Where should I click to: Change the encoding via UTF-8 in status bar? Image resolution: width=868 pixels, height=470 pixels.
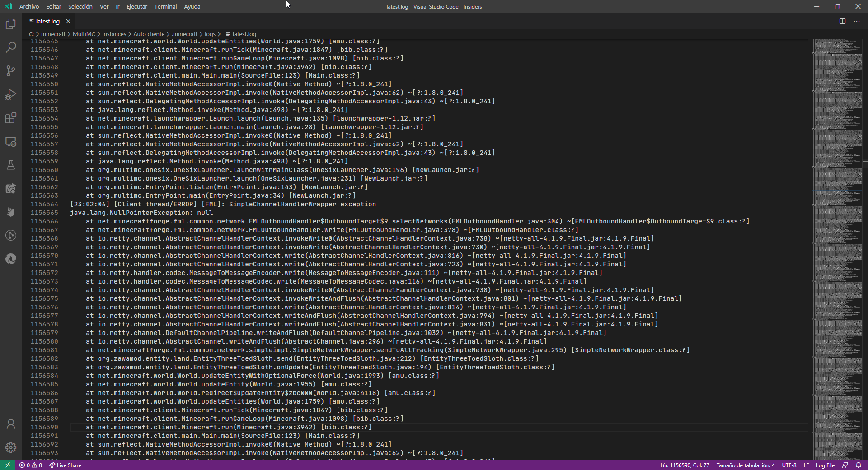tap(789, 465)
